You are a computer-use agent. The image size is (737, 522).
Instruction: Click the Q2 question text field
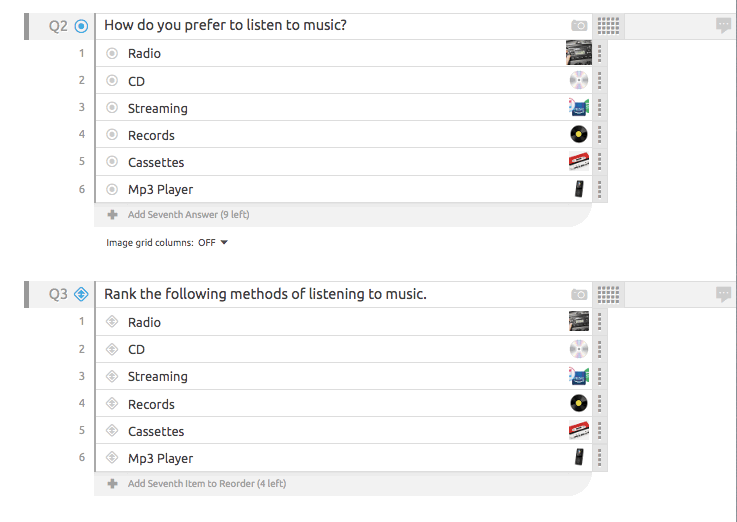coord(331,26)
